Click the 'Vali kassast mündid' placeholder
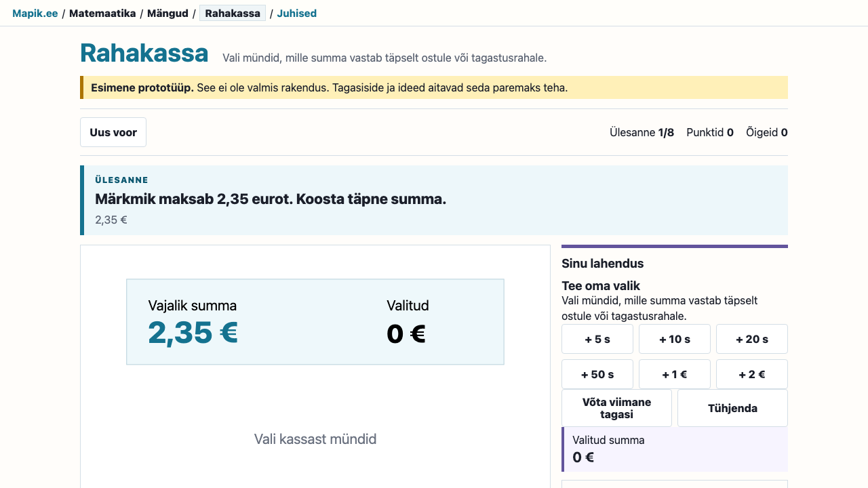The width and height of the screenshot is (868, 488). tap(315, 439)
